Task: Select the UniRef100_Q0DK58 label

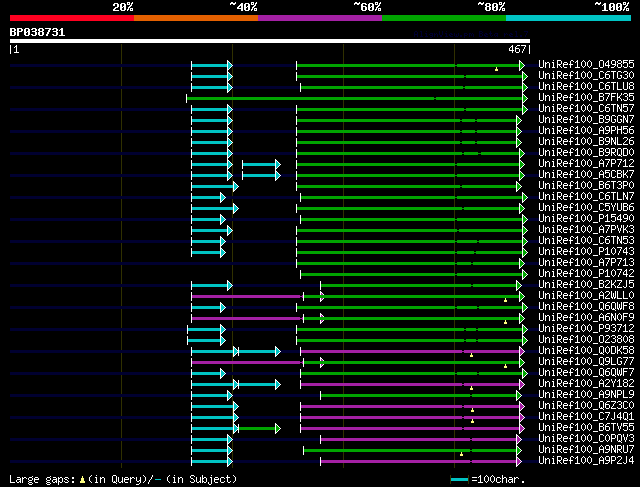Action: pyautogui.click(x=586, y=351)
